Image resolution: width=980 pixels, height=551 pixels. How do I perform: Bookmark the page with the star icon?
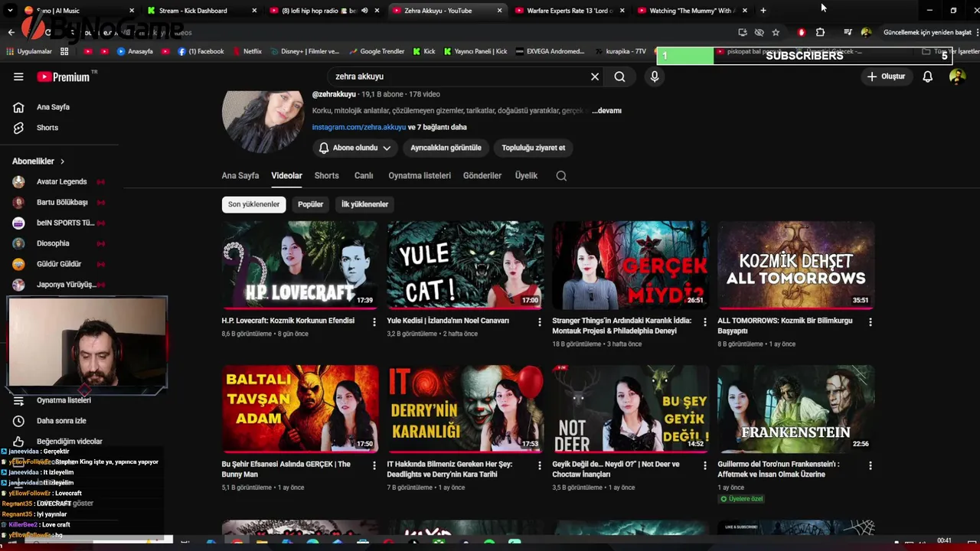776,32
